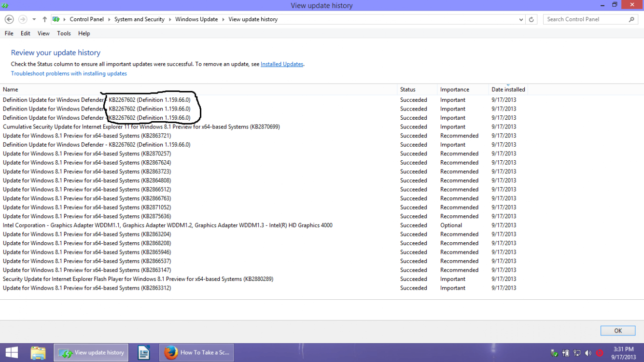The width and height of the screenshot is (644, 362).
Task: Open Troubleshoot problems with installing updates
Action: [69, 73]
